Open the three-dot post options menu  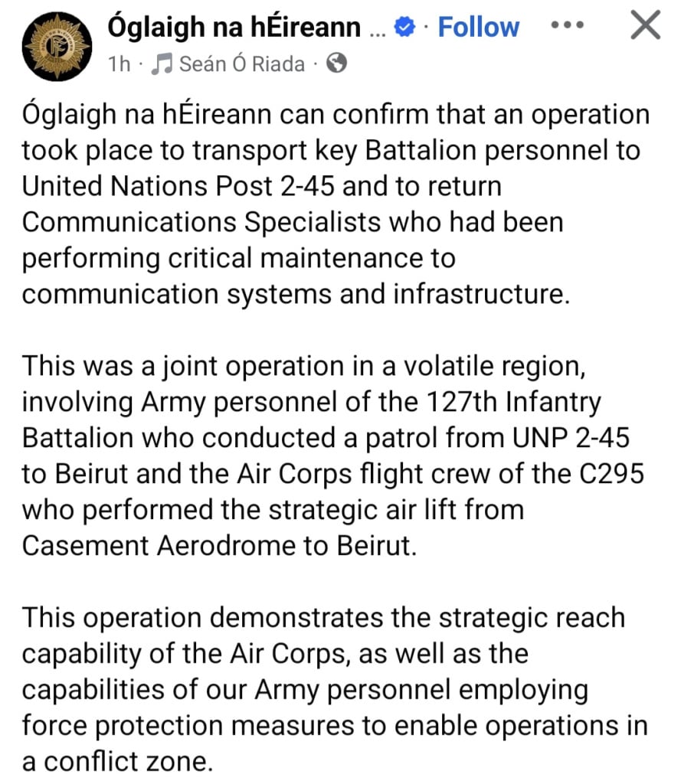point(567,25)
